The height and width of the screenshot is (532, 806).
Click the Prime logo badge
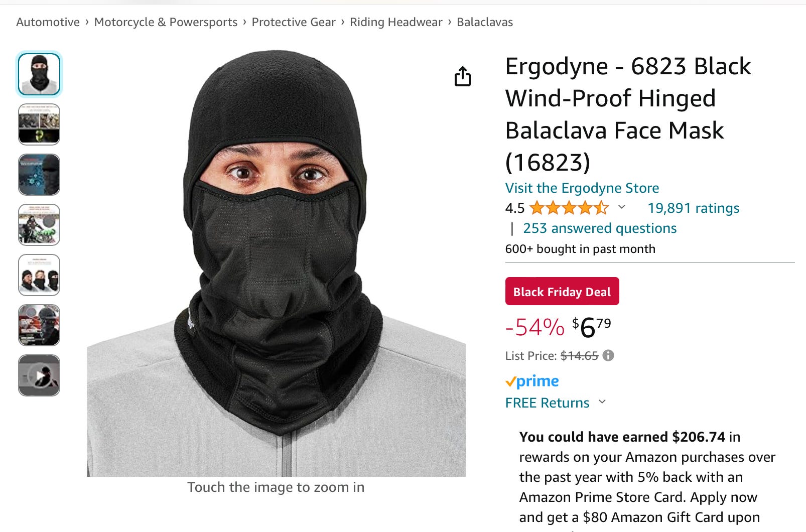[x=532, y=381]
